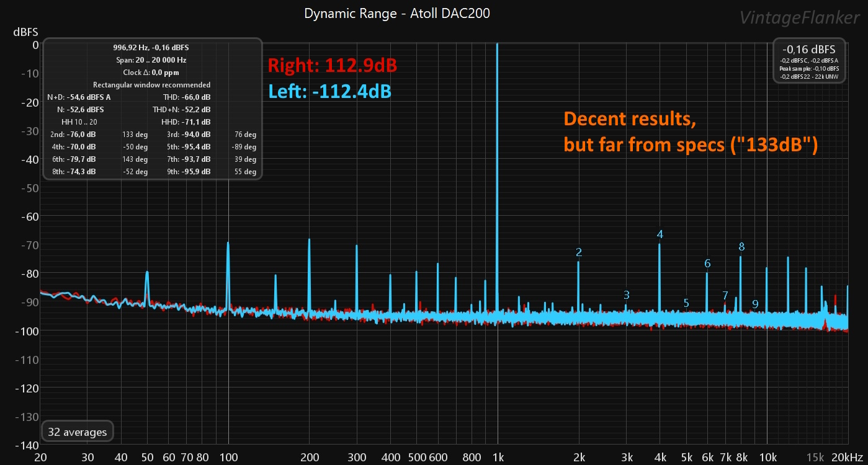868x465 pixels.
Task: Click the "32 averages" indicator box
Action: (78, 432)
